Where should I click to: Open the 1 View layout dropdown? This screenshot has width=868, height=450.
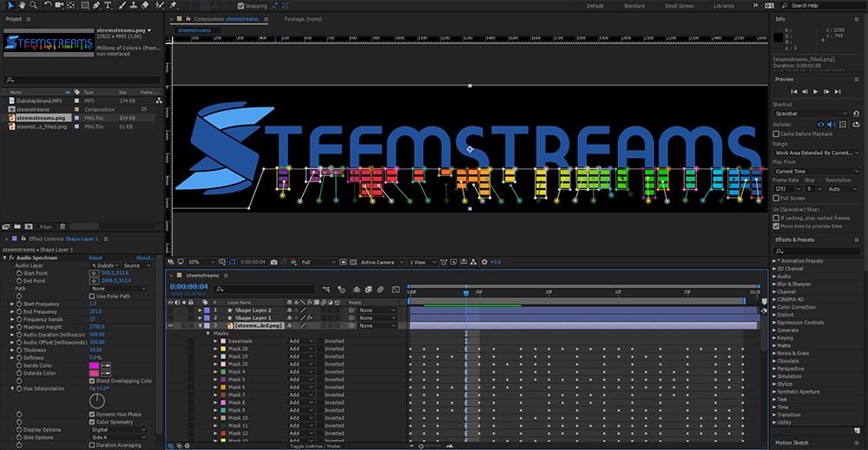(423, 262)
